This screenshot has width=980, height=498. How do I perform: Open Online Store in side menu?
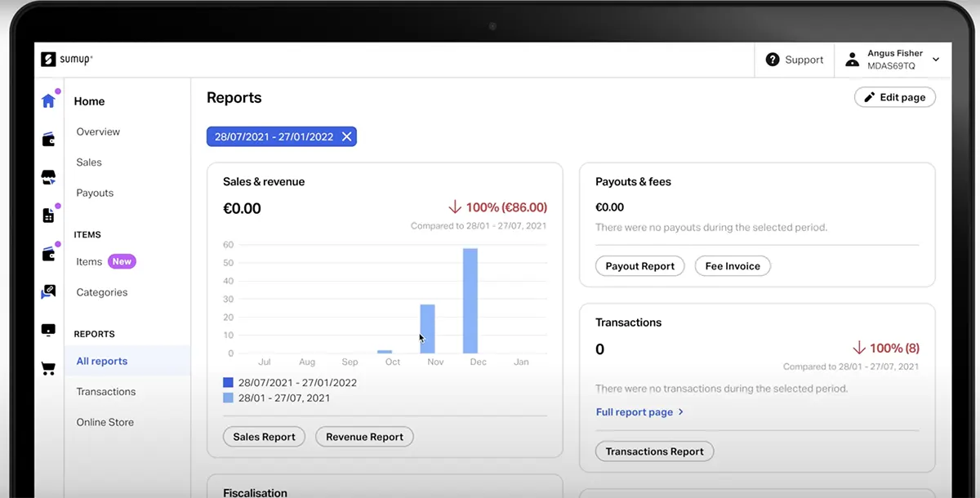point(105,422)
